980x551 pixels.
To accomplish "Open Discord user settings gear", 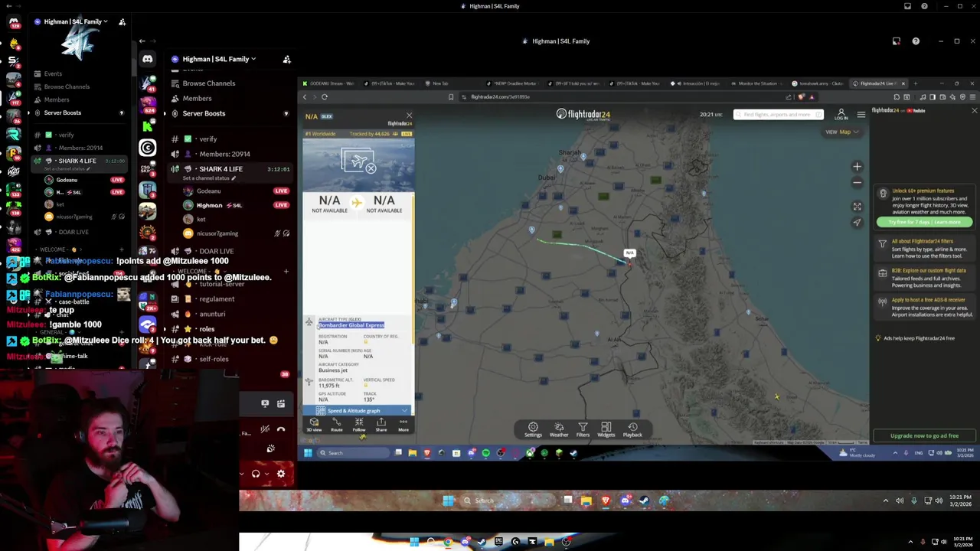I will tap(281, 474).
